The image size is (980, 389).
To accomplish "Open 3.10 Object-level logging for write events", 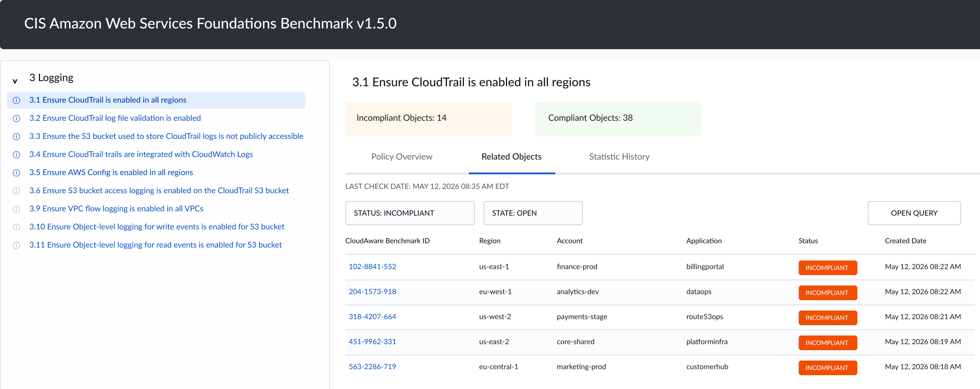I will (157, 227).
